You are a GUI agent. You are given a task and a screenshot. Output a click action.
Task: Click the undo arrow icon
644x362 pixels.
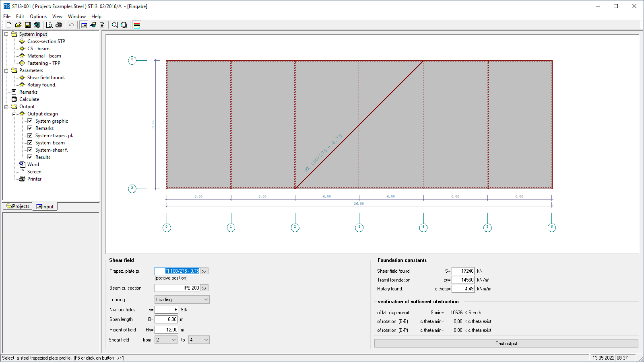[x=71, y=25]
